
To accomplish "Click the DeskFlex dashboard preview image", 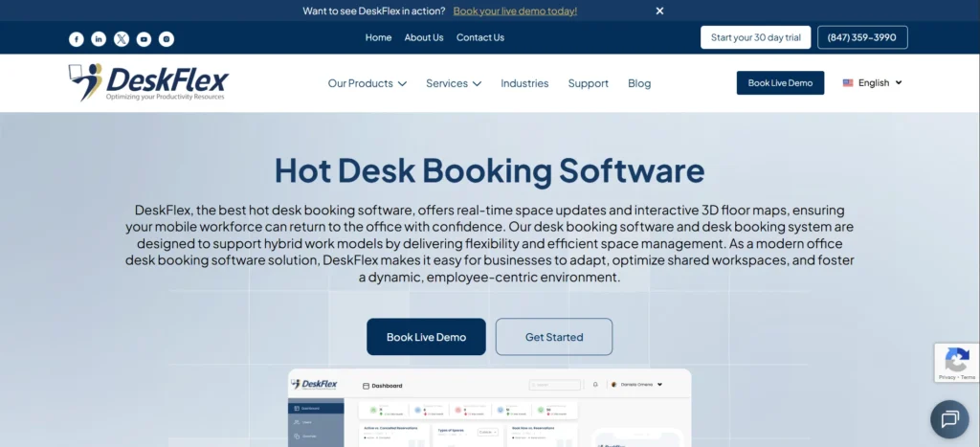I will click(x=489, y=408).
